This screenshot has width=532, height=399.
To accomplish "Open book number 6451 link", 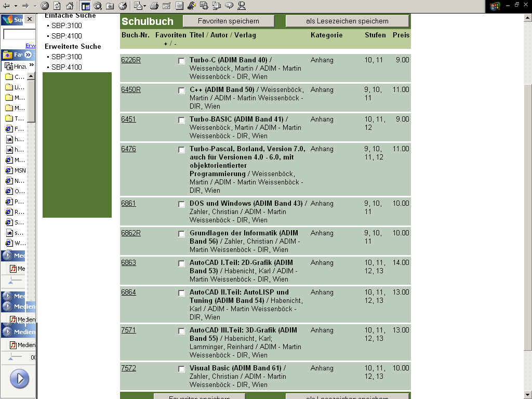I will (129, 119).
